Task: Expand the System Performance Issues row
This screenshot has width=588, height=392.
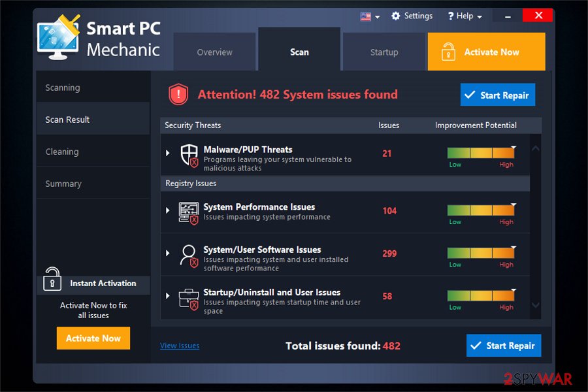Action: [x=168, y=210]
